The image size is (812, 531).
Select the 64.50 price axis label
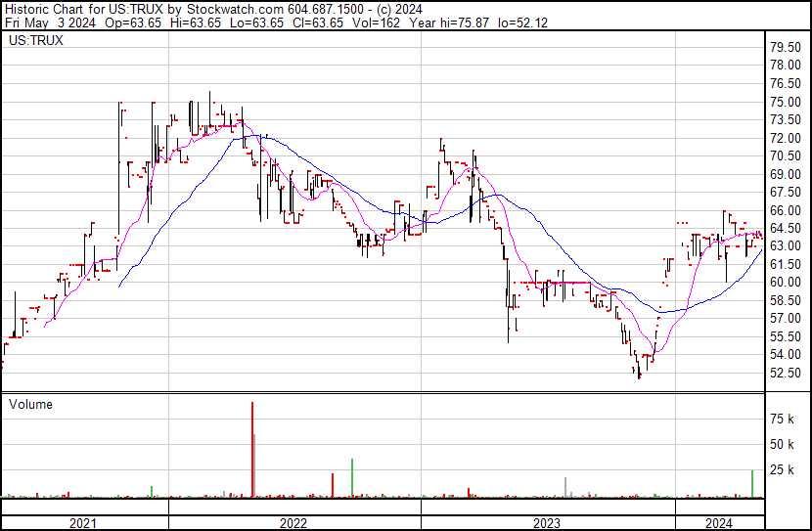pos(786,228)
